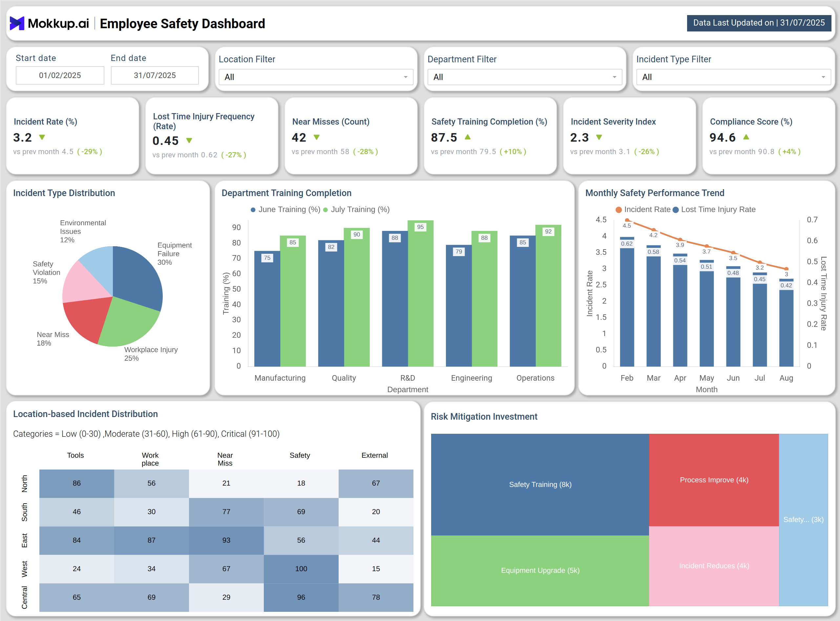840x621 pixels.
Task: Click the June Training legend dot
Action: [x=253, y=210]
